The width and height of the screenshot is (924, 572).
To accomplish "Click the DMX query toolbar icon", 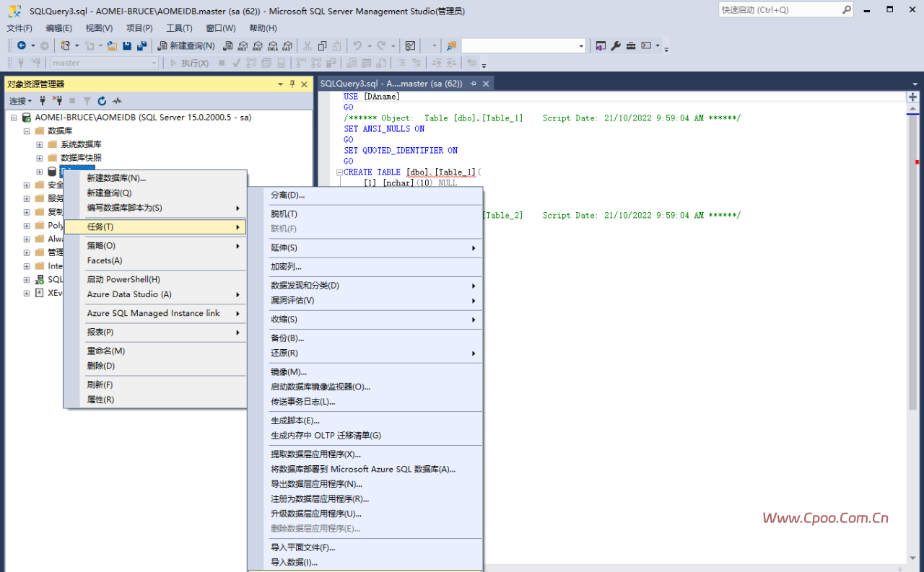I will (x=258, y=45).
